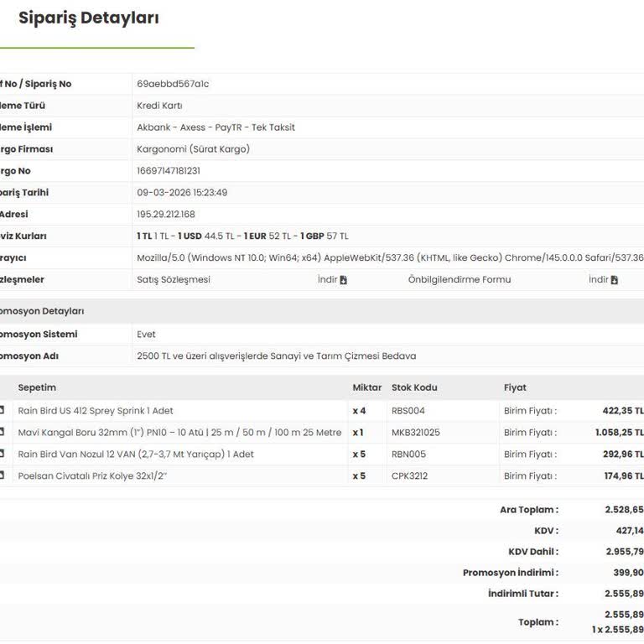Viewport: 644px width, 644px height.
Task: Open Mavi Kangal Boru 32mm product
Action: (x=179, y=433)
